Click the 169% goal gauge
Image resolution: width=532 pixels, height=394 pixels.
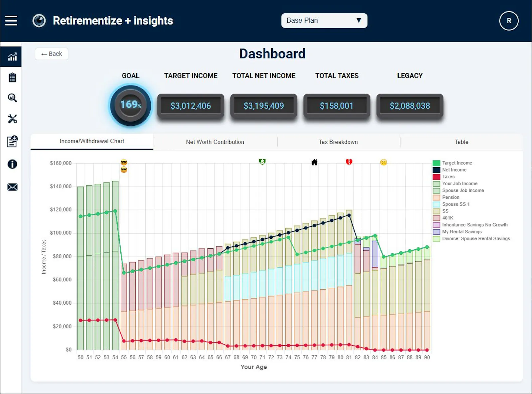(131, 105)
